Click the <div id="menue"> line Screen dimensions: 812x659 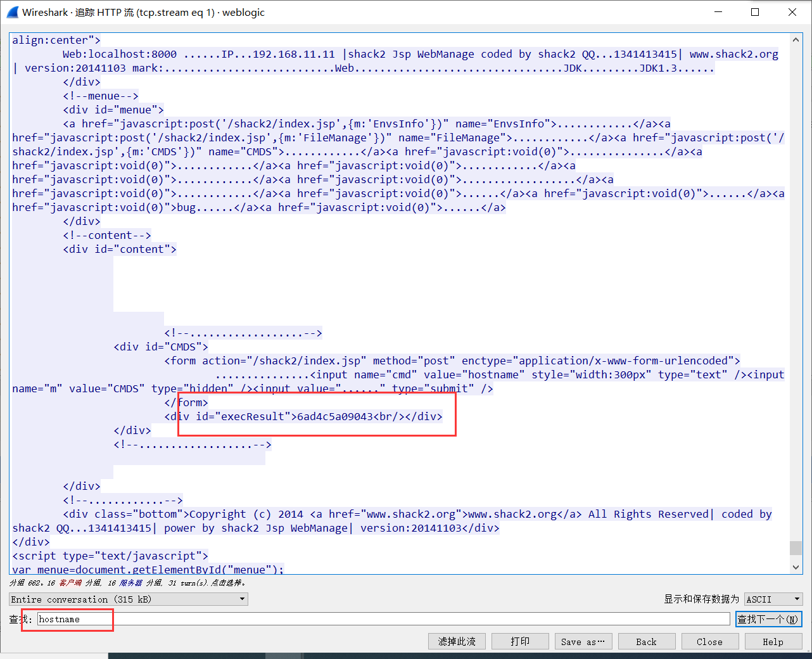point(113,110)
